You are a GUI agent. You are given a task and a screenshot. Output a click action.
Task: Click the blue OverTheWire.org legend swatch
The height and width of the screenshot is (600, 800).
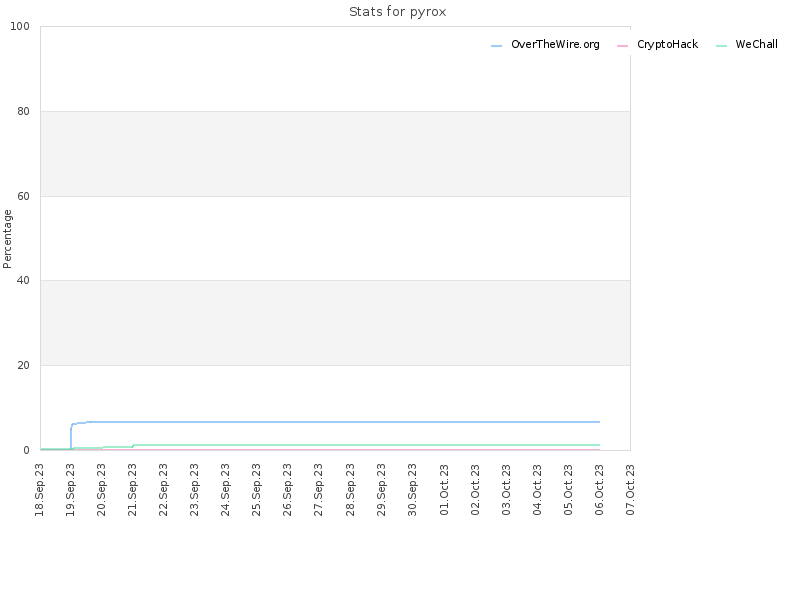[496, 46]
